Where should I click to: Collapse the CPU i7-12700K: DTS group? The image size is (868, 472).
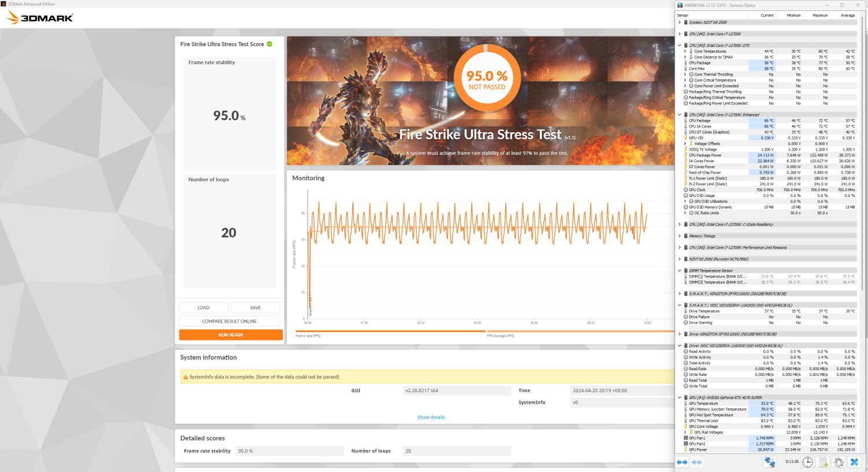pyautogui.click(x=680, y=45)
